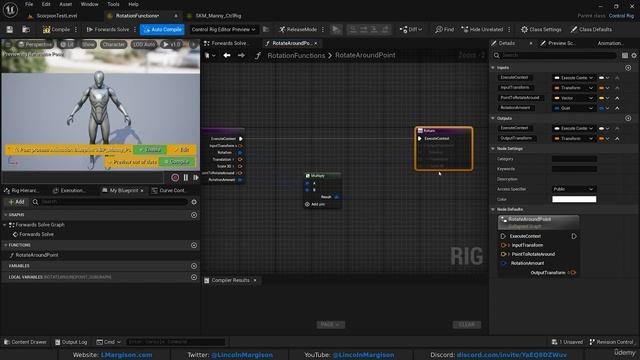Switch to Curve Container tab

point(169,190)
